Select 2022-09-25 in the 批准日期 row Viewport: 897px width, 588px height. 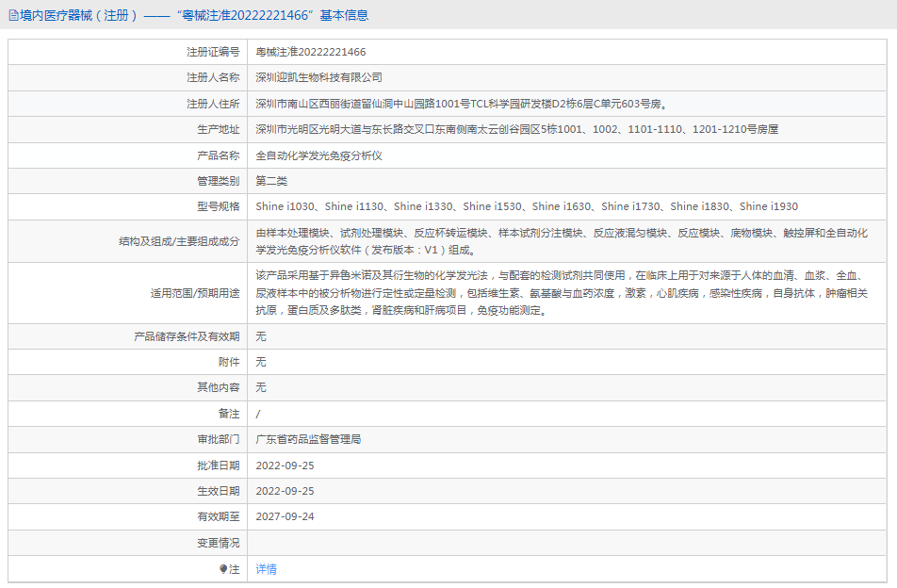pos(285,465)
